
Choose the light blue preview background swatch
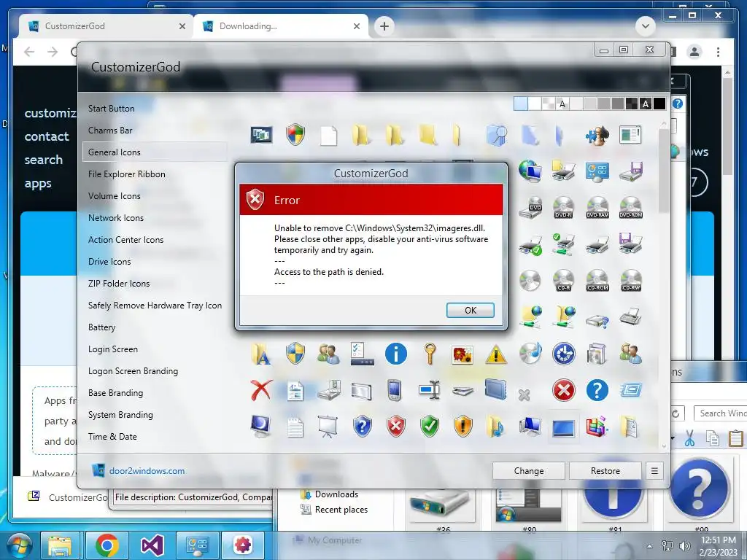click(520, 104)
